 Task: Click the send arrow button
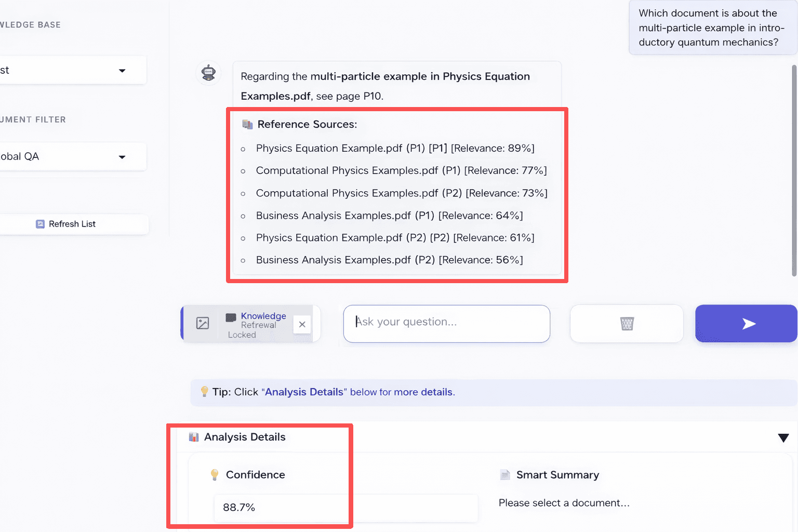(747, 324)
